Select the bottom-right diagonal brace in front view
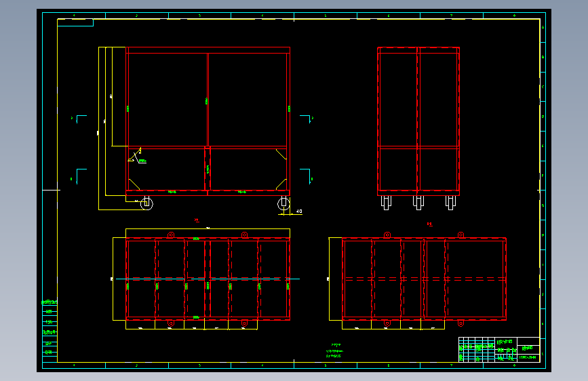 click(281, 184)
